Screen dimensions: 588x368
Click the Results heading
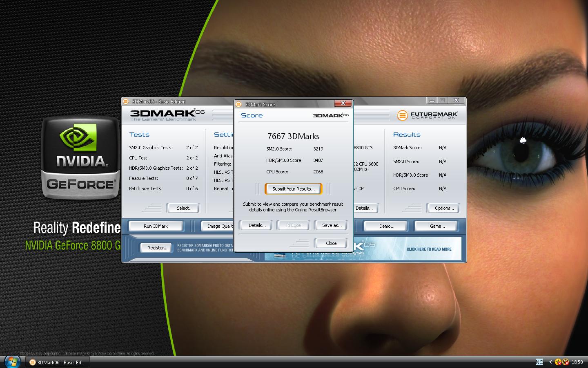coord(407,135)
